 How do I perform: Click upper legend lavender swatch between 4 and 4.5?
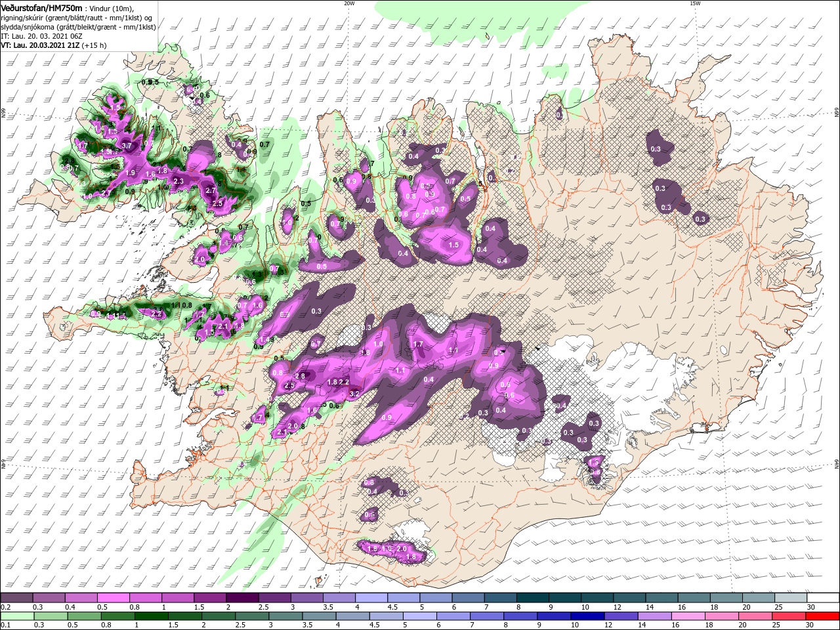[x=371, y=598]
